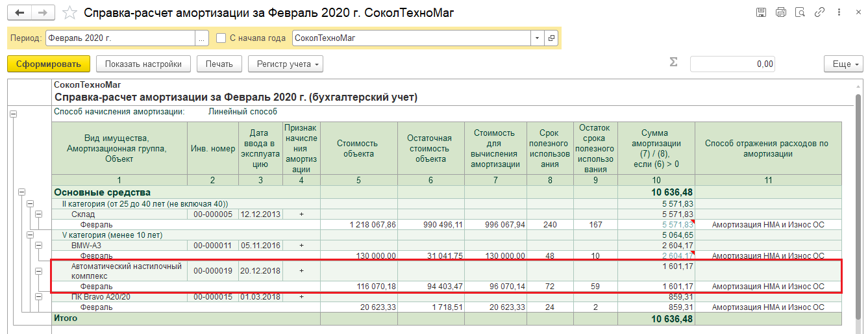Expand the 'Еще' menu
Viewport: 868px width, 334px height.
tap(843, 64)
